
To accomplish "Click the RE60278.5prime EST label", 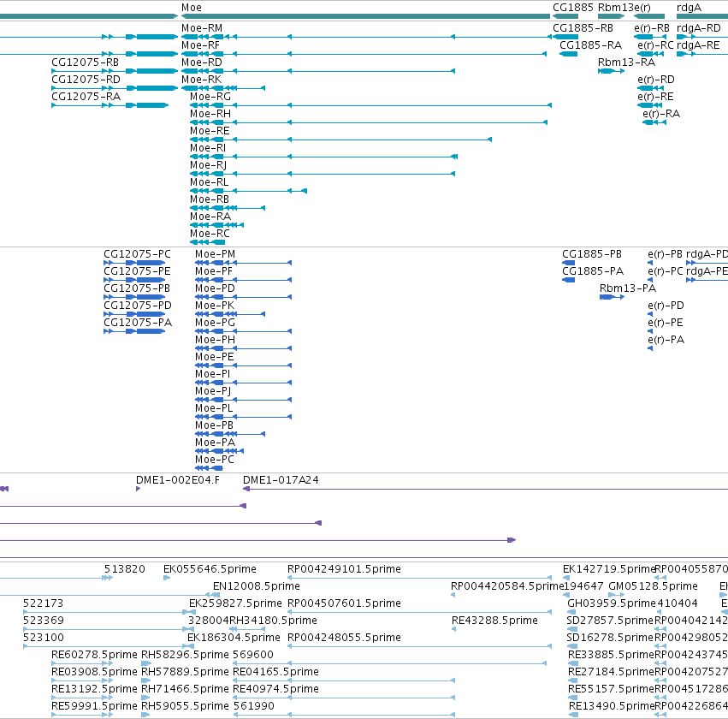I will click(94, 655).
